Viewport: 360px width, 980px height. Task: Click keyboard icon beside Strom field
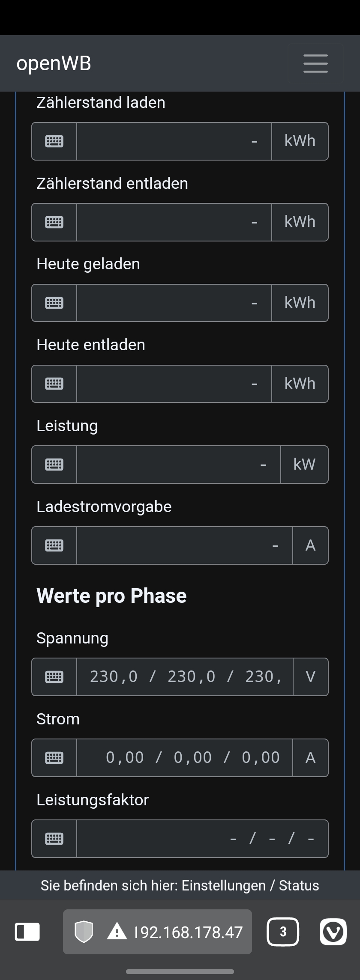[x=54, y=758]
